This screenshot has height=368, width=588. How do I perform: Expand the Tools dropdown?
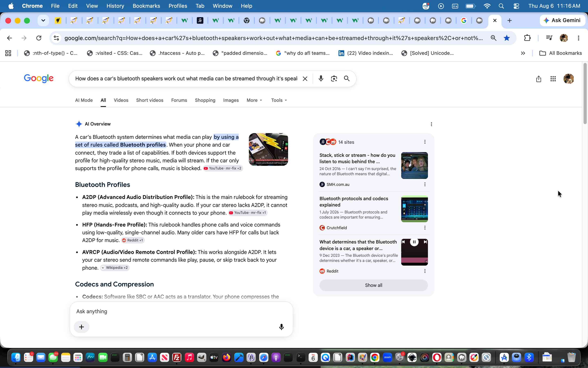tap(279, 100)
